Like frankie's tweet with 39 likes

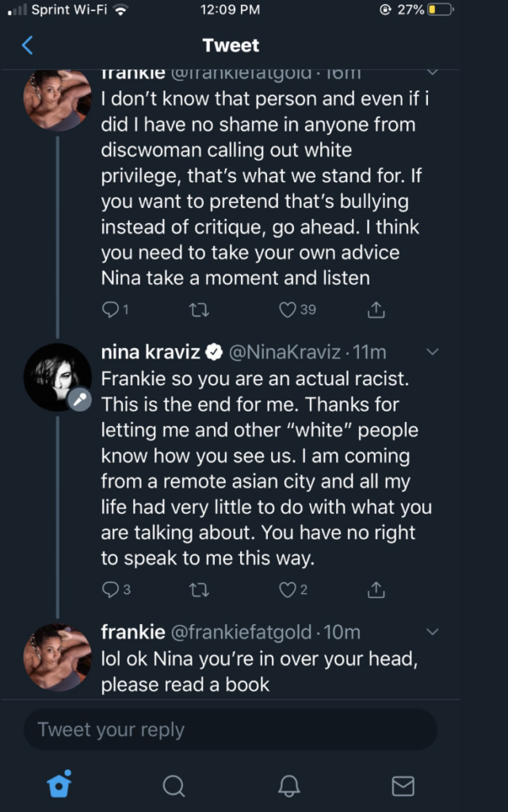point(288,309)
